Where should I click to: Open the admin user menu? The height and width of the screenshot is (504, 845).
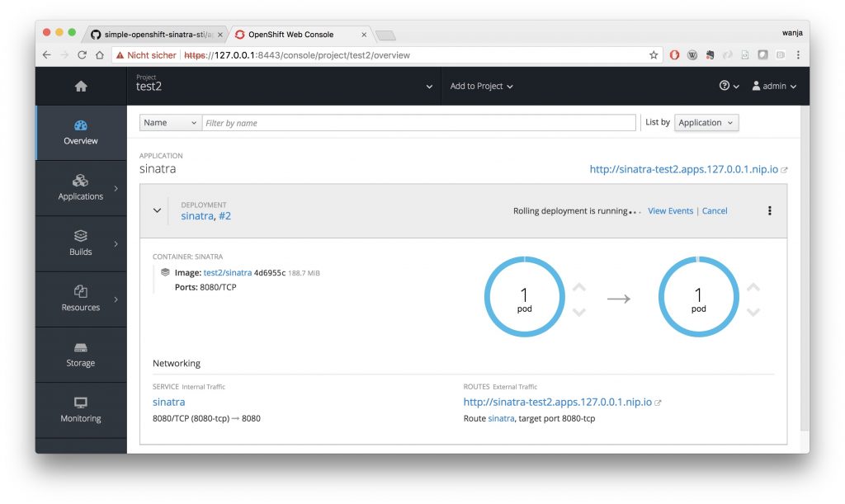[x=774, y=86]
